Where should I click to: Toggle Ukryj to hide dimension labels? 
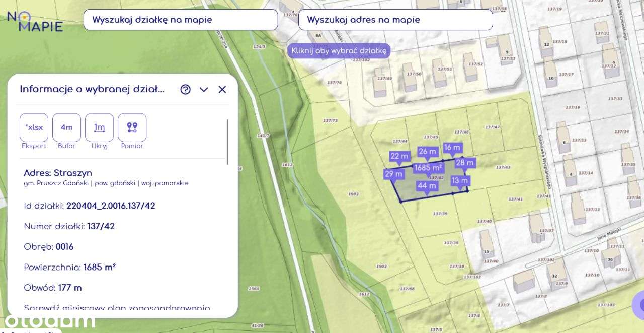(99, 127)
